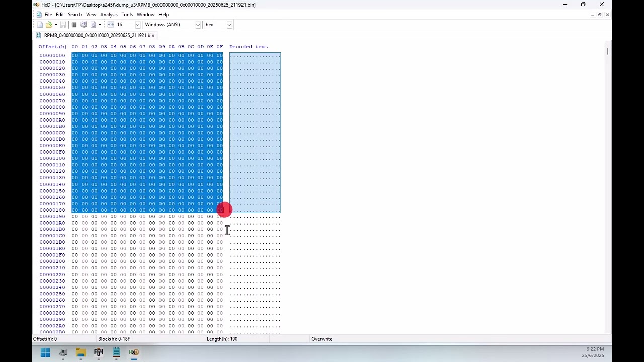644x362 pixels.
Task: Click the Decoded text column header
Action: pos(249,47)
